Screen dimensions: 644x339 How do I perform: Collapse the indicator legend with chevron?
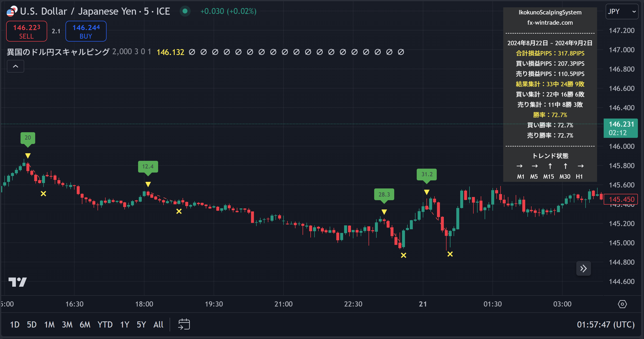tap(15, 66)
